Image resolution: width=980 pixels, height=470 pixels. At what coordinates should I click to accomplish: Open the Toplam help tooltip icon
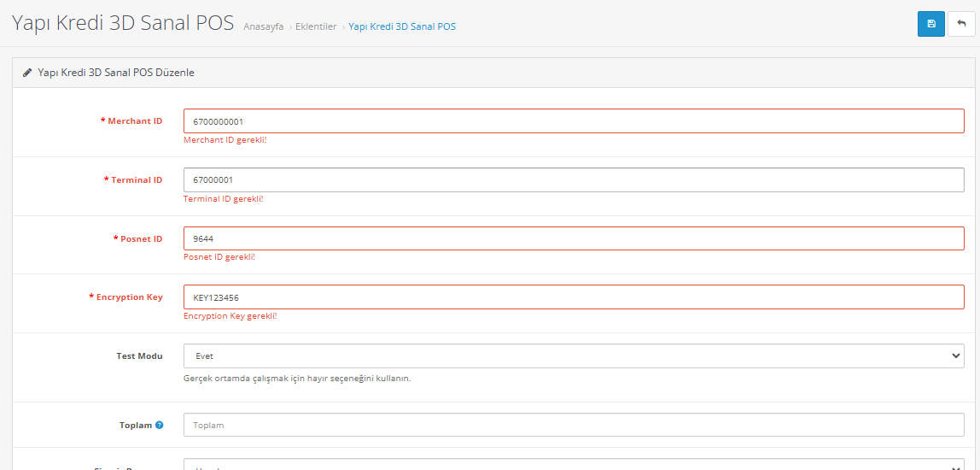160,425
